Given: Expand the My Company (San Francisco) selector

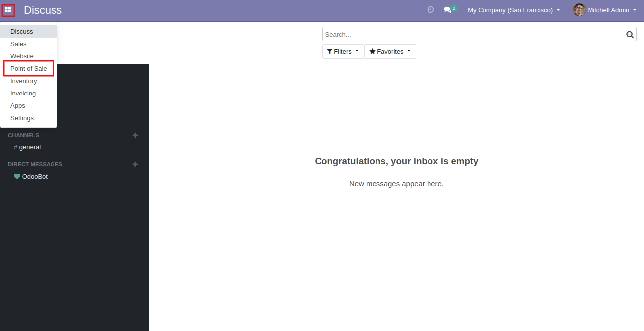Looking at the screenshot, I should pyautogui.click(x=514, y=10).
